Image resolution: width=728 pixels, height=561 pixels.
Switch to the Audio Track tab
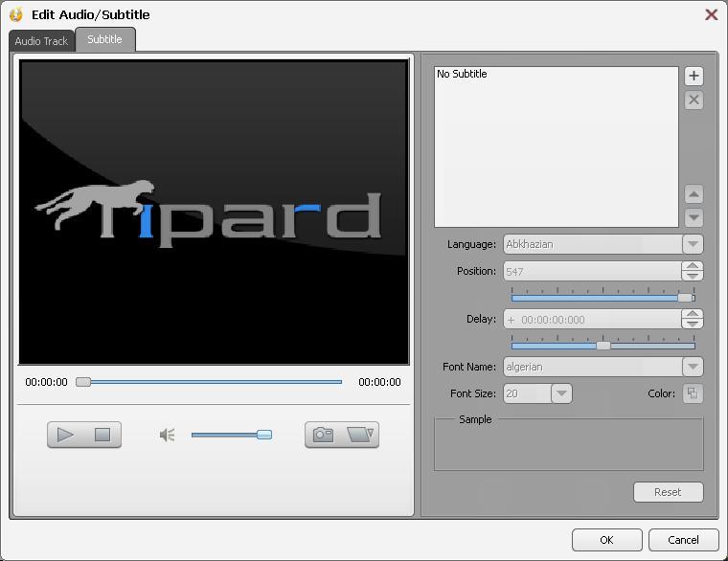[41, 41]
